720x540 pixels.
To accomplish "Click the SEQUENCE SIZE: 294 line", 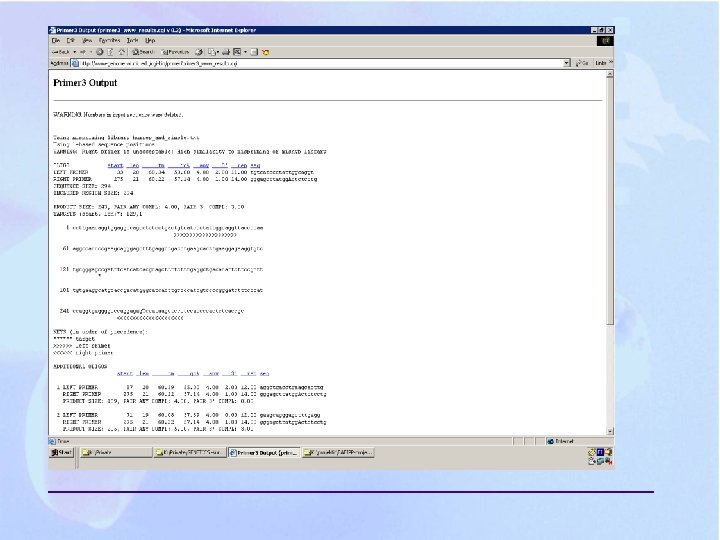I will (82, 186).
